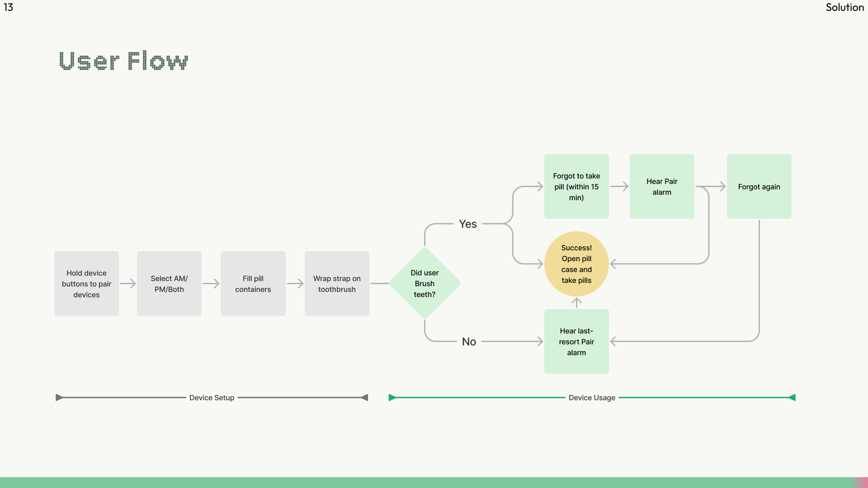
Task: Click the 'Fill pill containers' box
Action: [253, 284]
